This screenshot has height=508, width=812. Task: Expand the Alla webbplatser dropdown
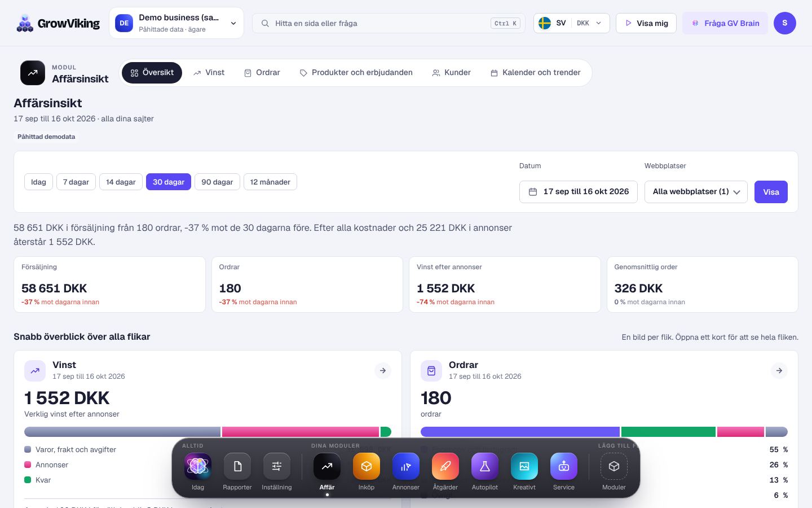[696, 191]
